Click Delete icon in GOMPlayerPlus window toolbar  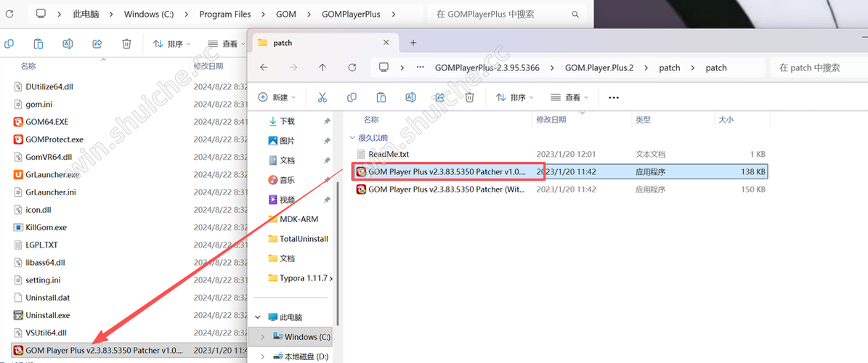click(x=127, y=44)
